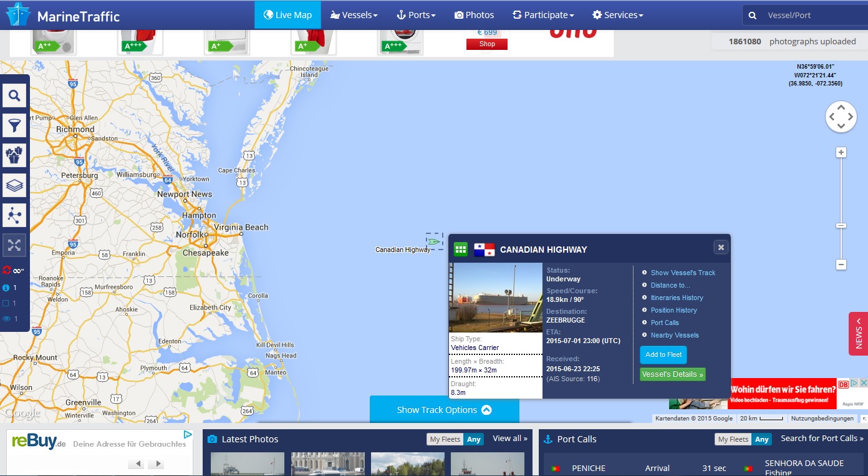
Task: Open Vessels dropdown menu
Action: 354,15
